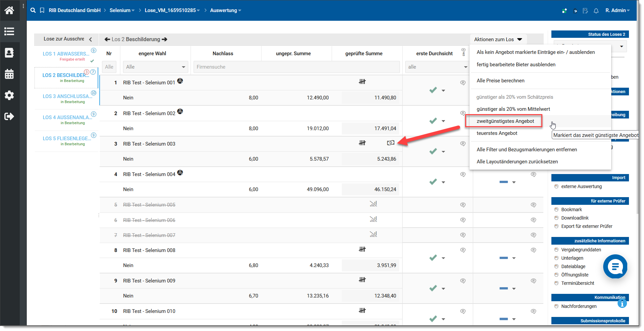Click comment bubble in Selenium 001 row
The image size is (644, 331).
click(x=463, y=83)
